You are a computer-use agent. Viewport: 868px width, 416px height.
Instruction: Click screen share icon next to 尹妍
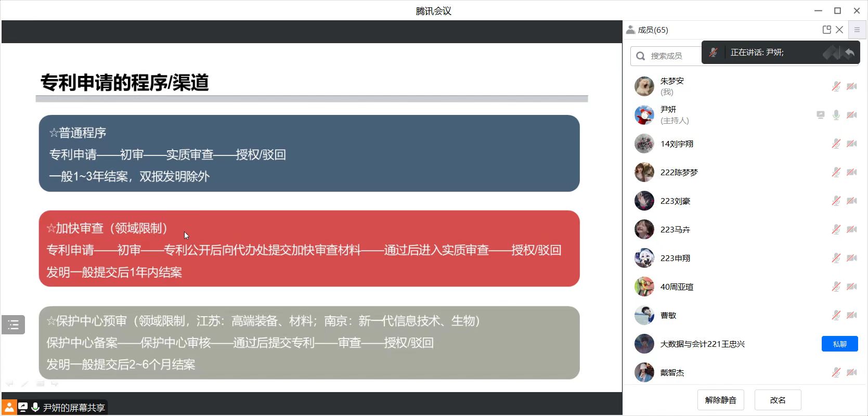pyautogui.click(x=820, y=115)
